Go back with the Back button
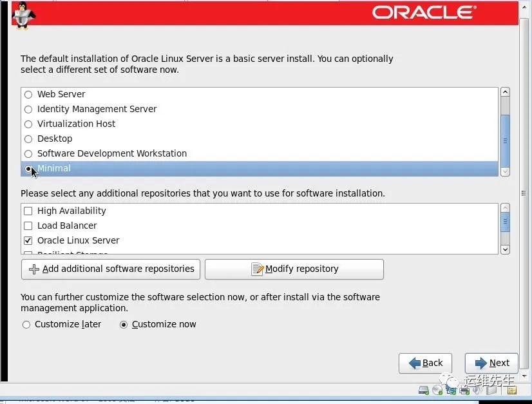 coord(426,363)
